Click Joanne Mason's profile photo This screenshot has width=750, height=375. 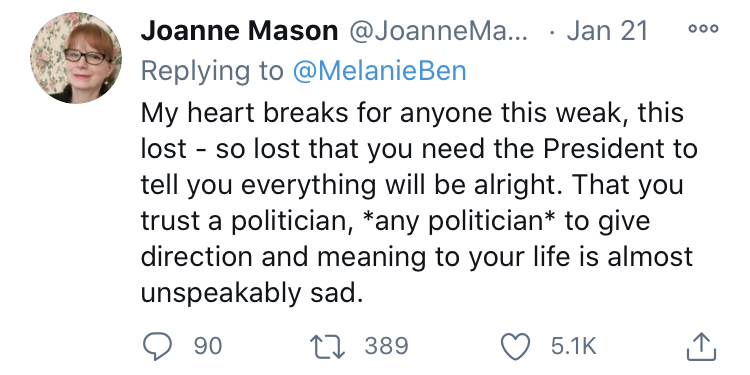coord(76,58)
